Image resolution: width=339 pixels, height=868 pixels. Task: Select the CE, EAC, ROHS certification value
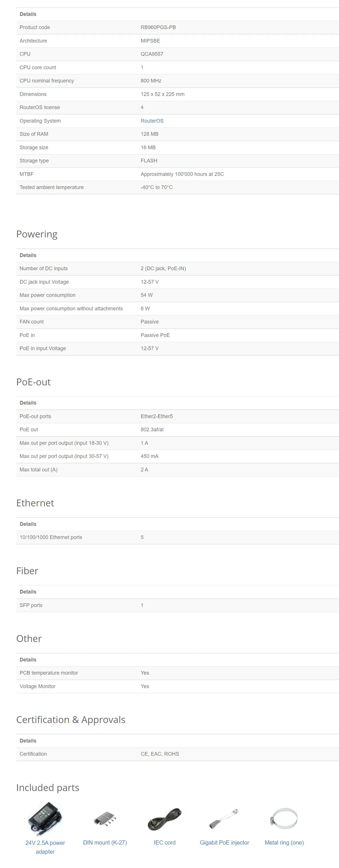point(160,754)
